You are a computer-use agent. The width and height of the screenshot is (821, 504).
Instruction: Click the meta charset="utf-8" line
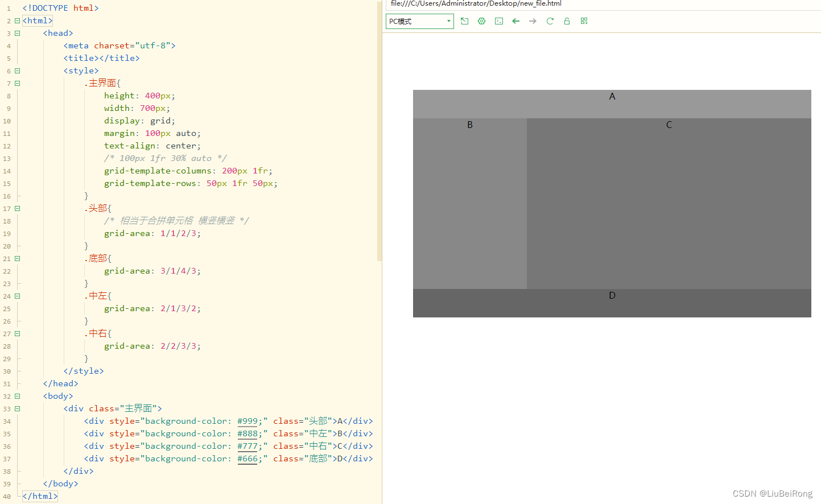tap(119, 46)
